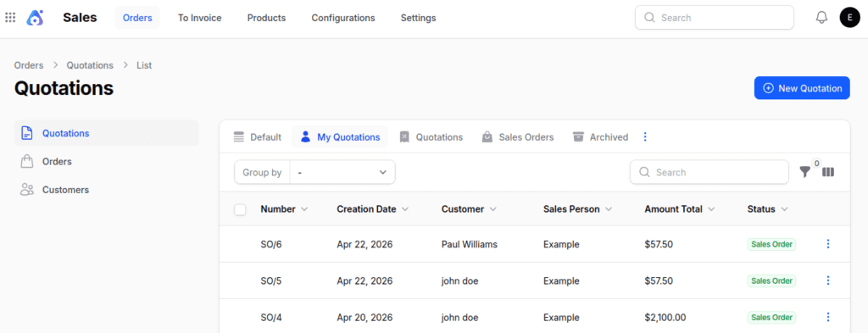Viewport: 868px width, 333px height.
Task: Click the Sales app title
Action: (x=80, y=18)
